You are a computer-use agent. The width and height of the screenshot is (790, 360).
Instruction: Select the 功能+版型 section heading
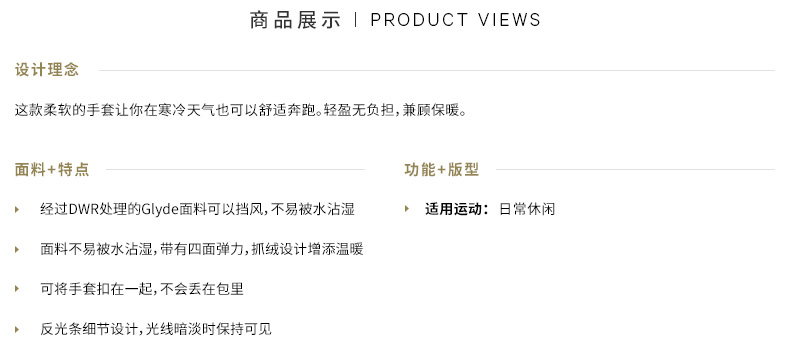[x=441, y=170]
